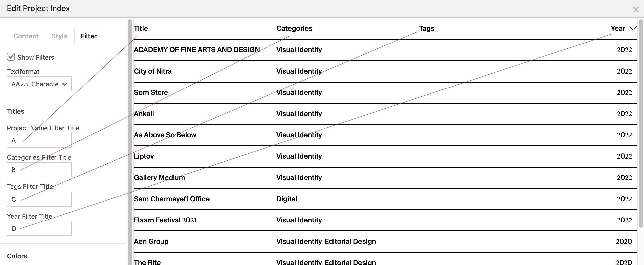Click the Project Name Filter Title field
This screenshot has width=644, height=265.
[39, 140]
